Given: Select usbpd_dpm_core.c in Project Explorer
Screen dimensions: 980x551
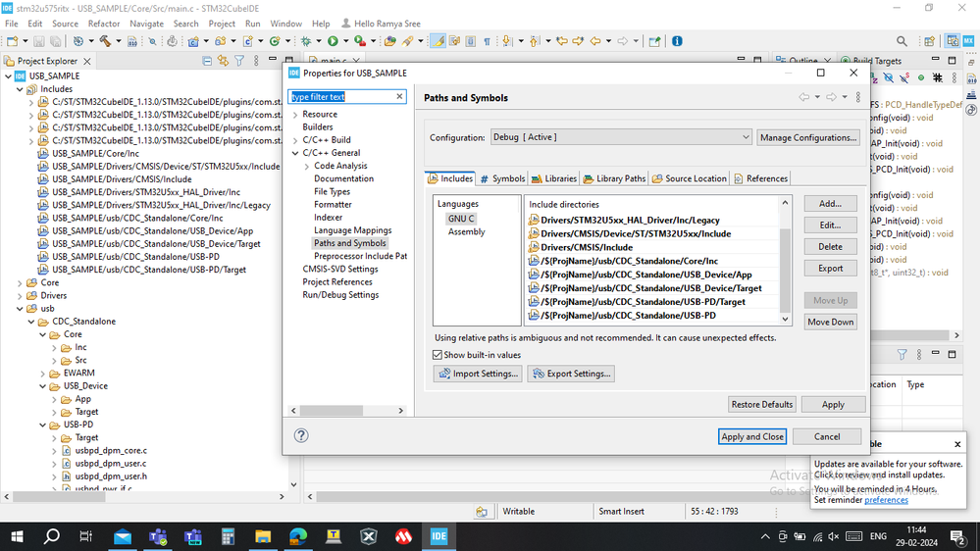Looking at the screenshot, I should point(111,450).
